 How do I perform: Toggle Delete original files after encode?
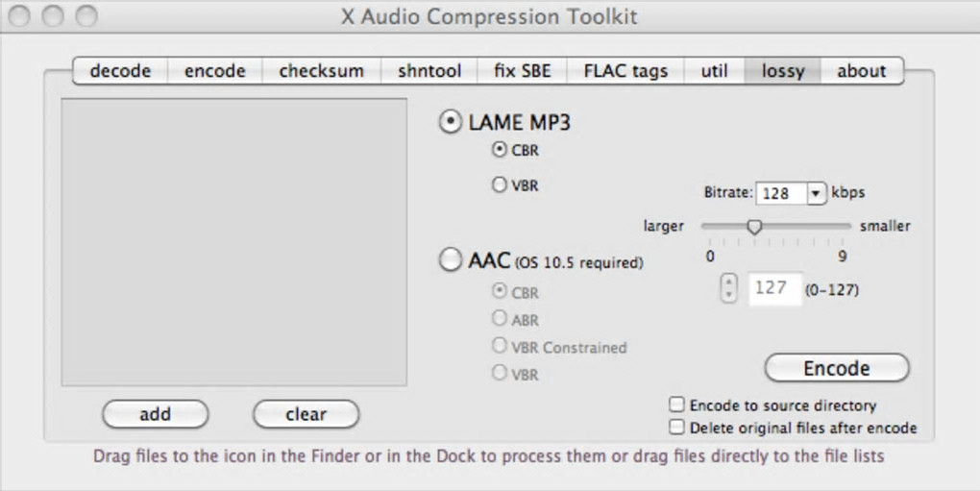[677, 428]
